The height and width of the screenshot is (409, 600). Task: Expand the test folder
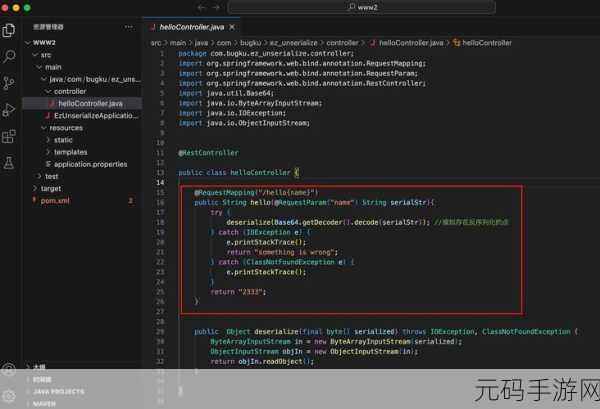coord(51,176)
